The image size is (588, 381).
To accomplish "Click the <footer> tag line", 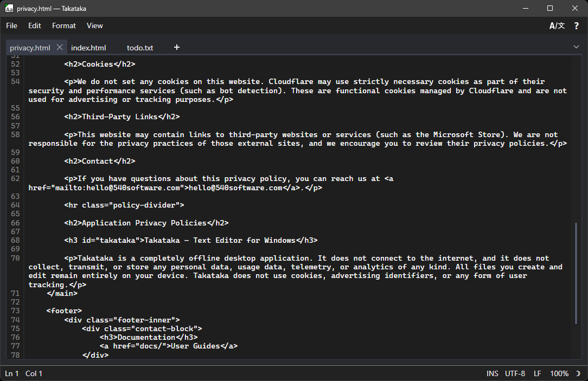I will 64,311.
